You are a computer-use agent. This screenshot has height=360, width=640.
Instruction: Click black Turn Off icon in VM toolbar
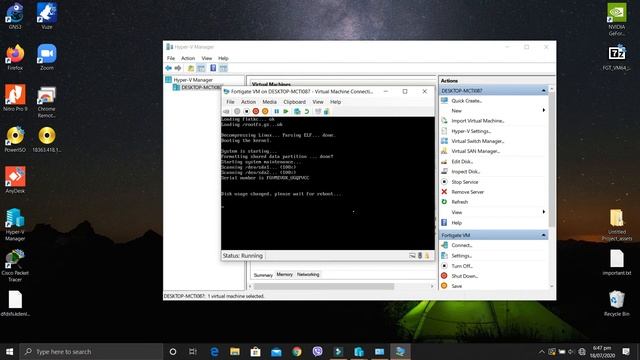246,111
